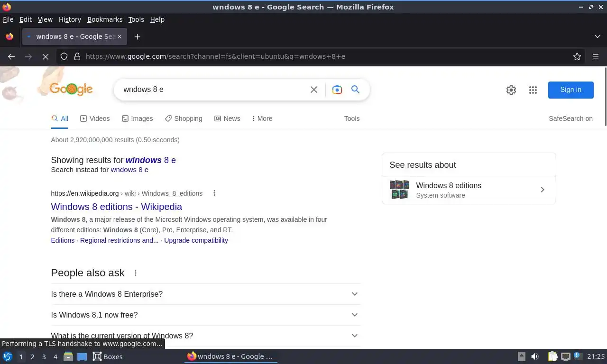Open 'Regional restrictions and...' sitelink
The height and width of the screenshot is (364, 607).
pyautogui.click(x=120, y=240)
